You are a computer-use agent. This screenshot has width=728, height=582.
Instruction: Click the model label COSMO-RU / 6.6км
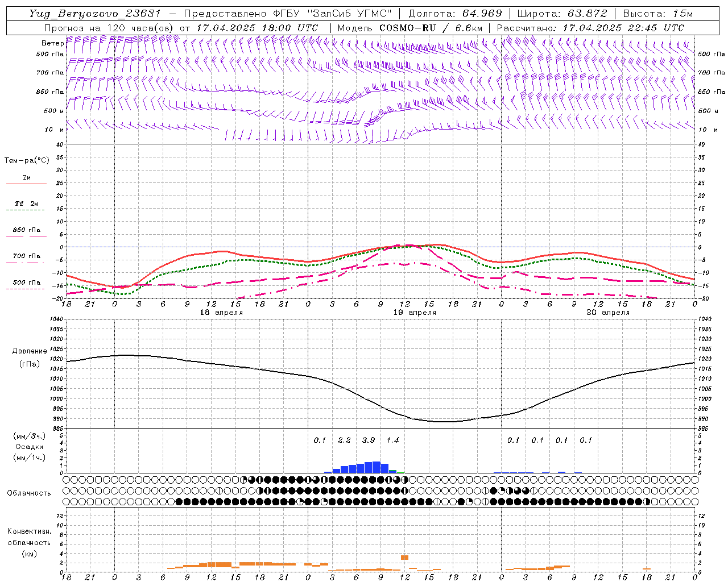click(431, 28)
